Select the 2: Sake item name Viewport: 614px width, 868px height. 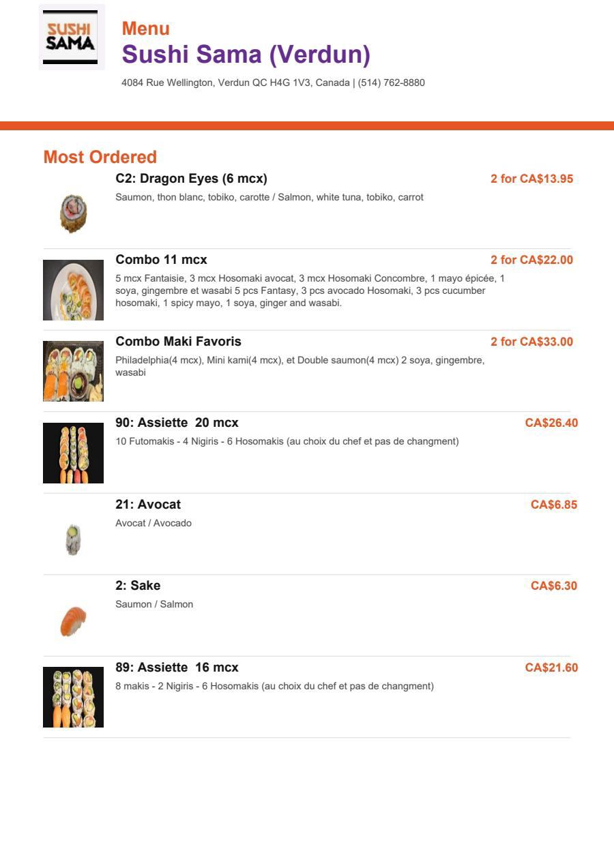pos(138,586)
